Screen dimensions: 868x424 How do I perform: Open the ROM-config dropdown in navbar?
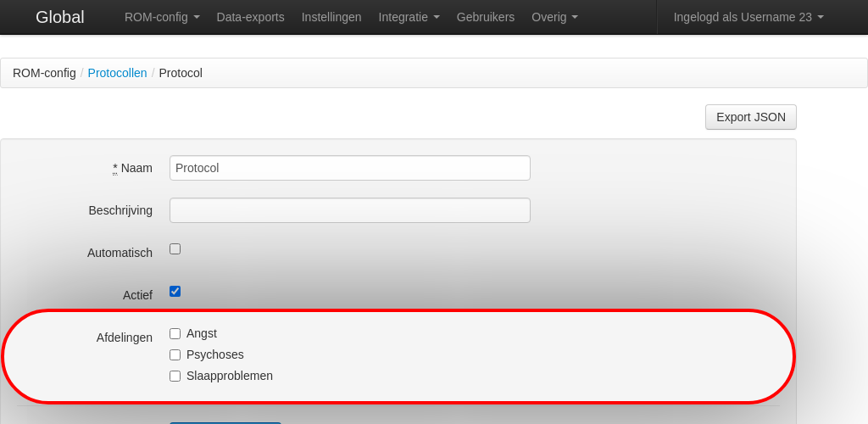click(x=162, y=17)
